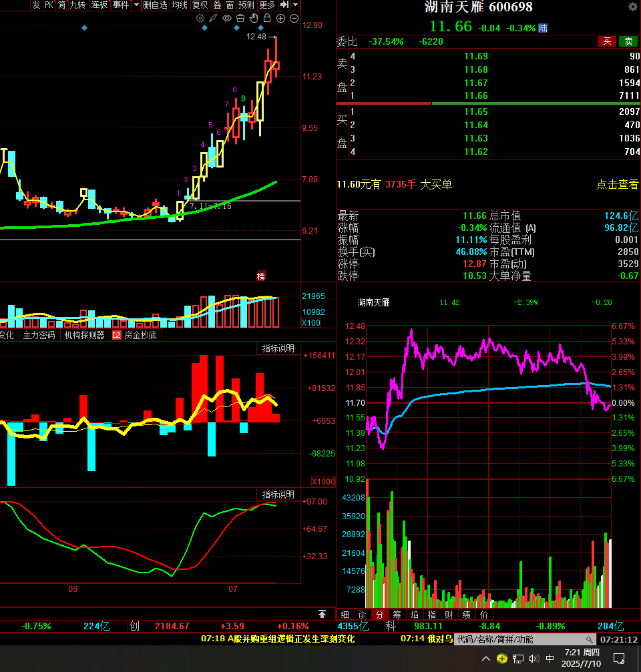Toggle the 九转 indicator

click(x=77, y=5)
